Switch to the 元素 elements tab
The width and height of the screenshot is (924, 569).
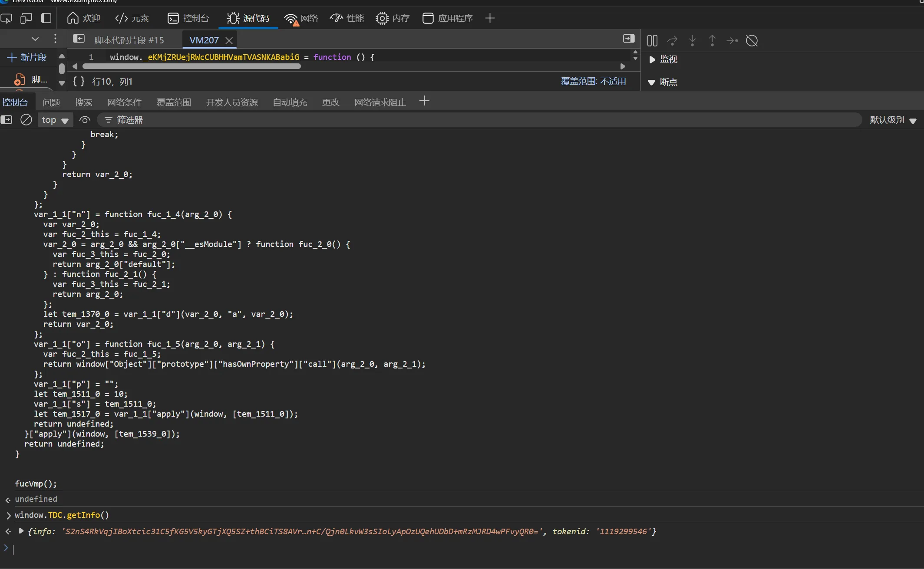coord(132,18)
